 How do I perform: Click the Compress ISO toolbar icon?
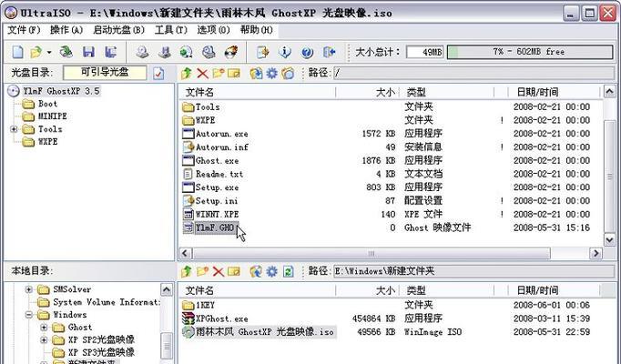tap(165, 52)
